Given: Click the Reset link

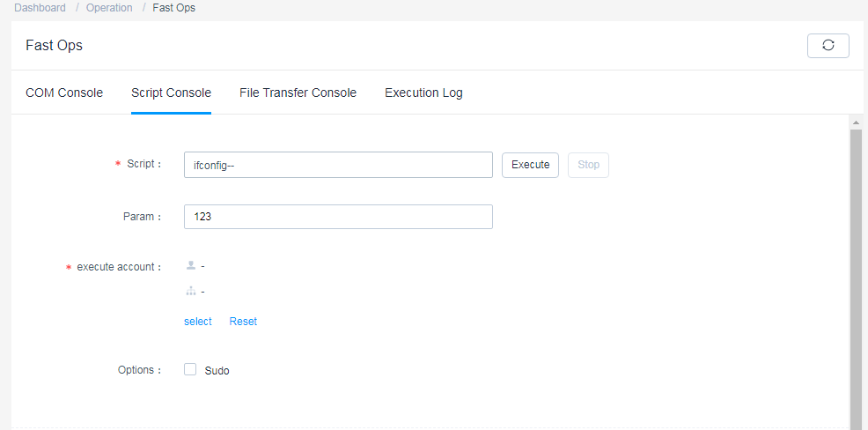Looking at the screenshot, I should click(243, 322).
